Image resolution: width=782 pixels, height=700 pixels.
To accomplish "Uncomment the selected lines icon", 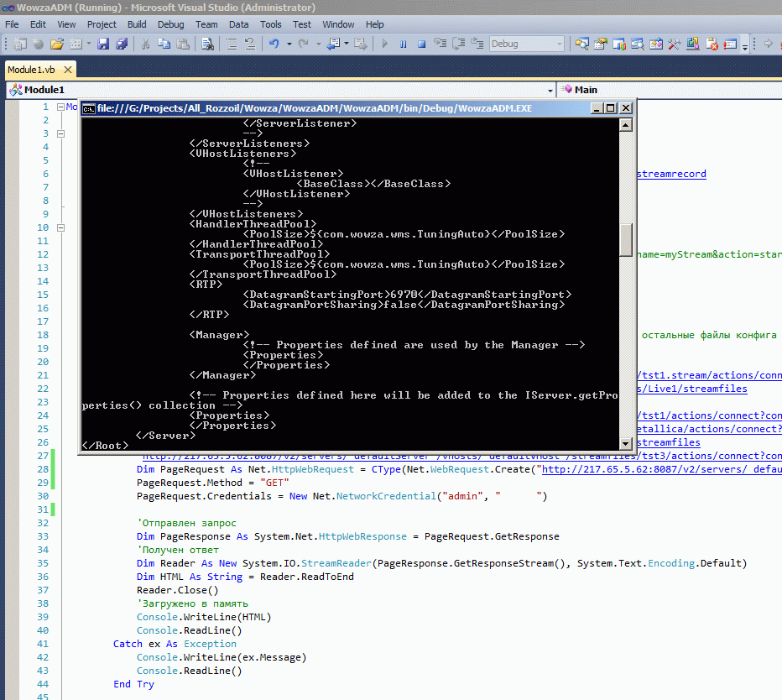I will point(250,44).
